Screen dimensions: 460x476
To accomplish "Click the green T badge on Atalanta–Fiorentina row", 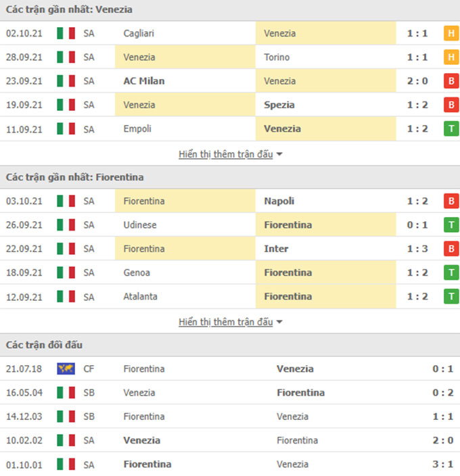I will [x=451, y=297].
